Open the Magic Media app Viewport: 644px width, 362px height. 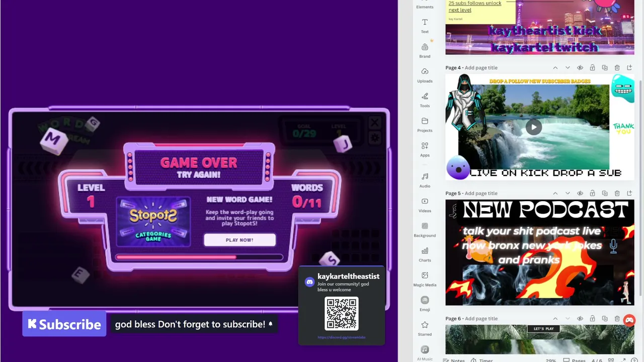point(425,279)
